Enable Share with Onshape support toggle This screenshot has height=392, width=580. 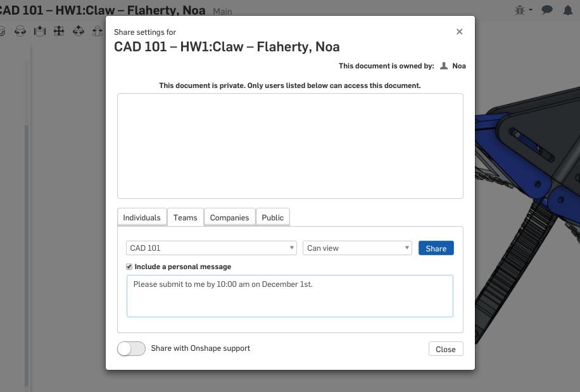coord(131,349)
